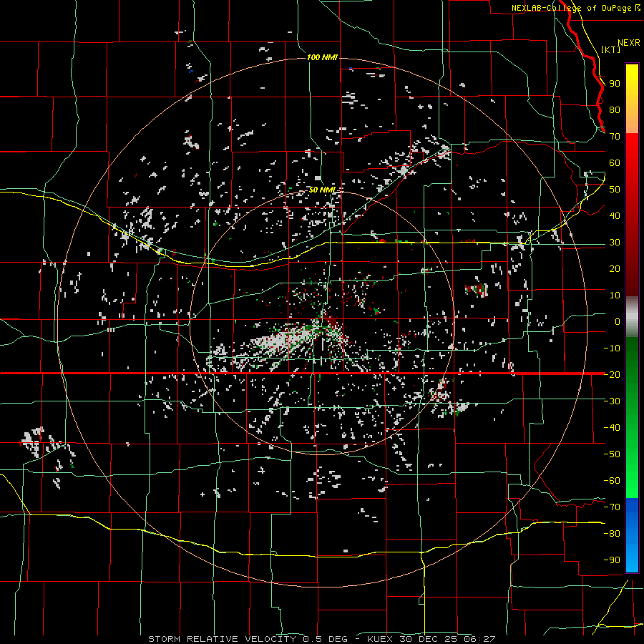Click the 60 value on velocity scale
The height and width of the screenshot is (644, 644).
615,163
